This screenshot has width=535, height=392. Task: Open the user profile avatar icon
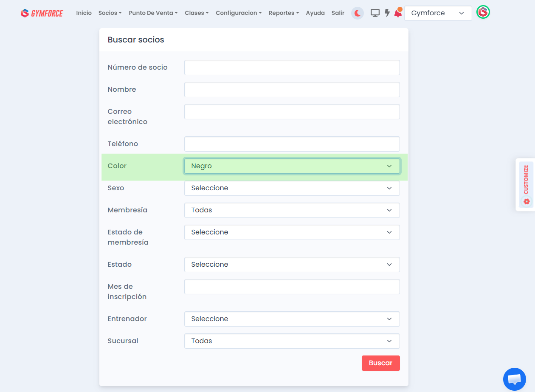[483, 13]
